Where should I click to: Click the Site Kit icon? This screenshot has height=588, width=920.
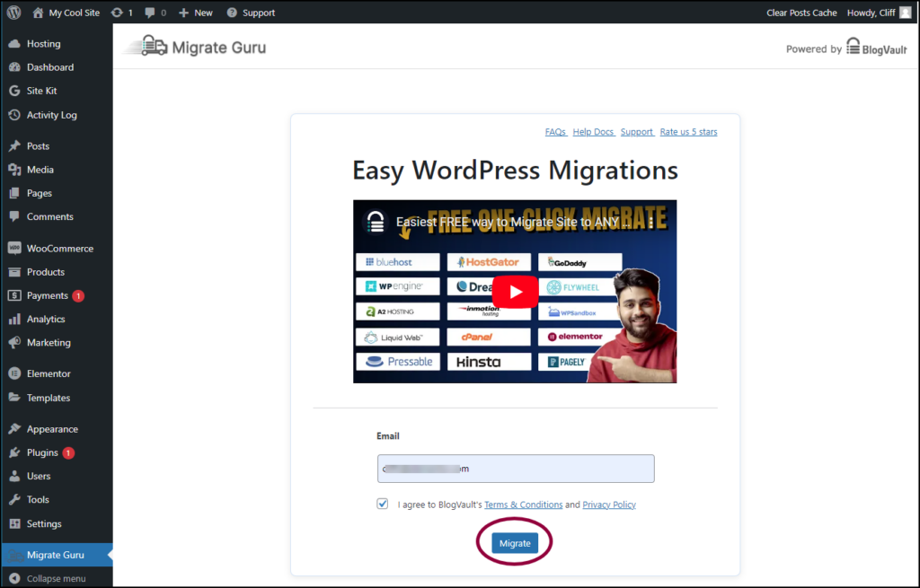click(x=16, y=91)
